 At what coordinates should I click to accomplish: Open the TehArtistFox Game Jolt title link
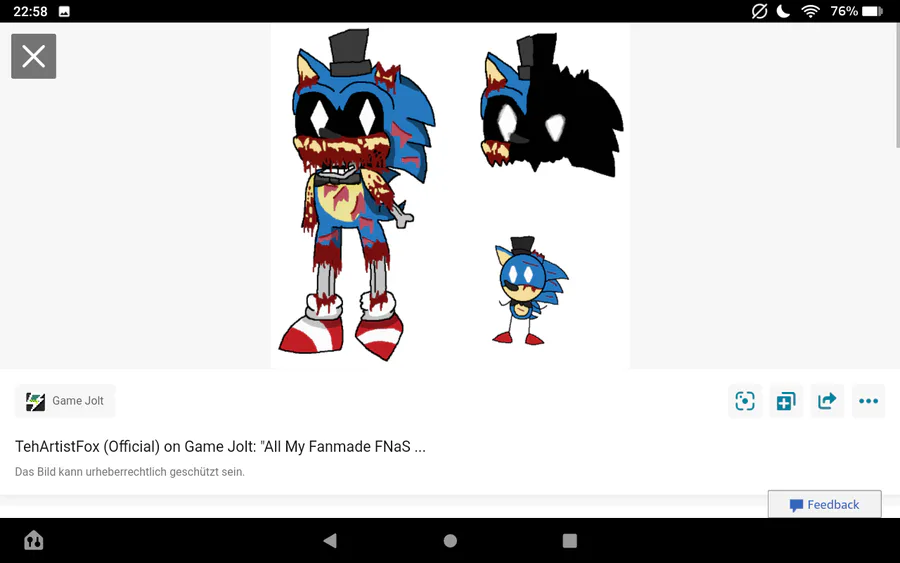pyautogui.click(x=220, y=446)
